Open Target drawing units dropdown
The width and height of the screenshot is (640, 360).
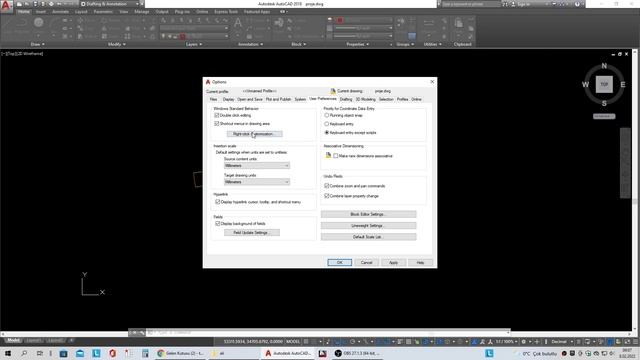pyautogui.click(x=257, y=182)
